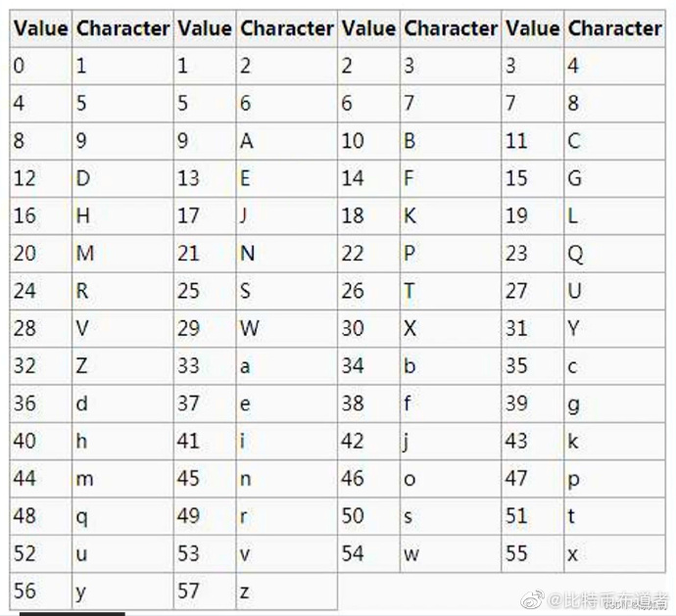
Task: Click the rightmost Character column header
Action: tap(614, 28)
